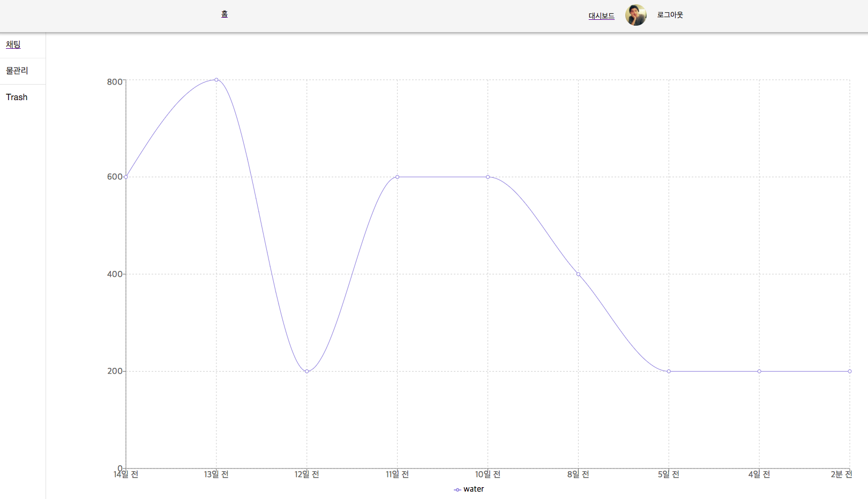Click the user profile avatar
This screenshot has height=499, width=868.
[x=636, y=15]
